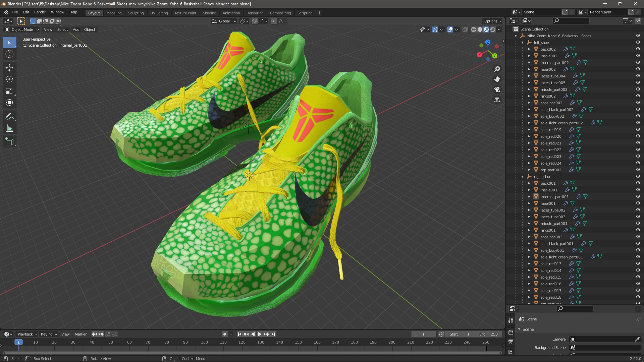Switch to rendered viewport shading
The image size is (644, 362).
(493, 29)
